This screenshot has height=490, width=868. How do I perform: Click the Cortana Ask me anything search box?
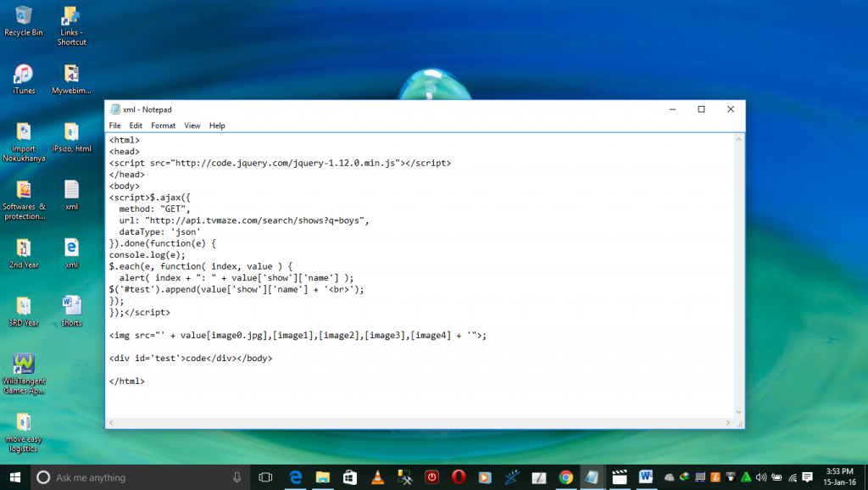(140, 477)
